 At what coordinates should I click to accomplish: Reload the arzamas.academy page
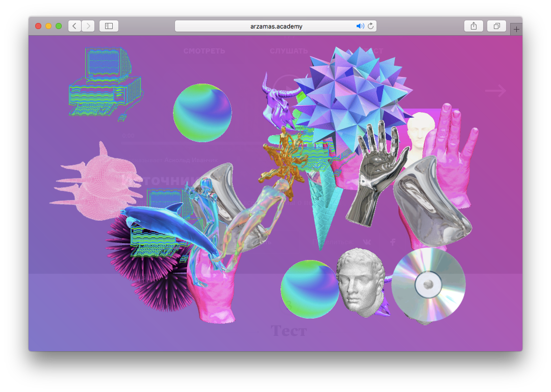pos(371,26)
